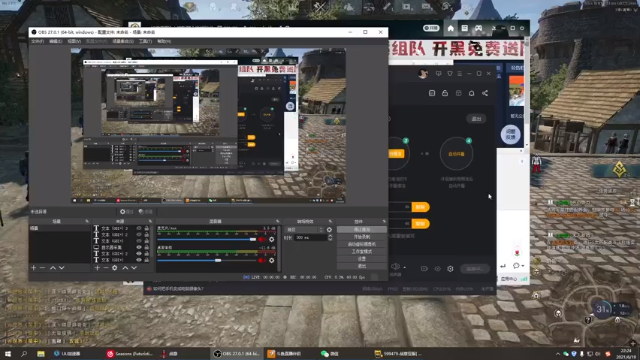Move the scene up in OBS
This screenshot has width=640, height=360.
(x=53, y=268)
